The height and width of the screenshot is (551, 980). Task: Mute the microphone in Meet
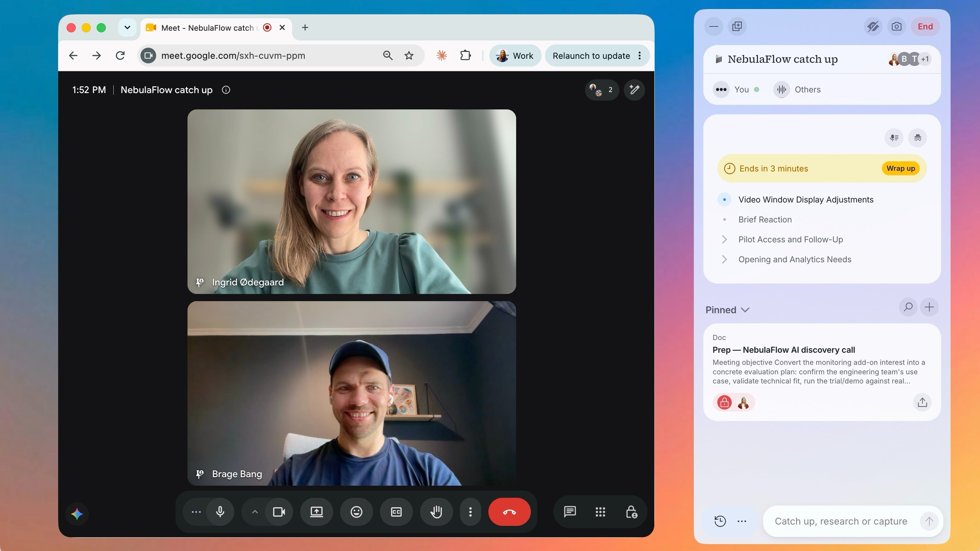pyautogui.click(x=220, y=512)
